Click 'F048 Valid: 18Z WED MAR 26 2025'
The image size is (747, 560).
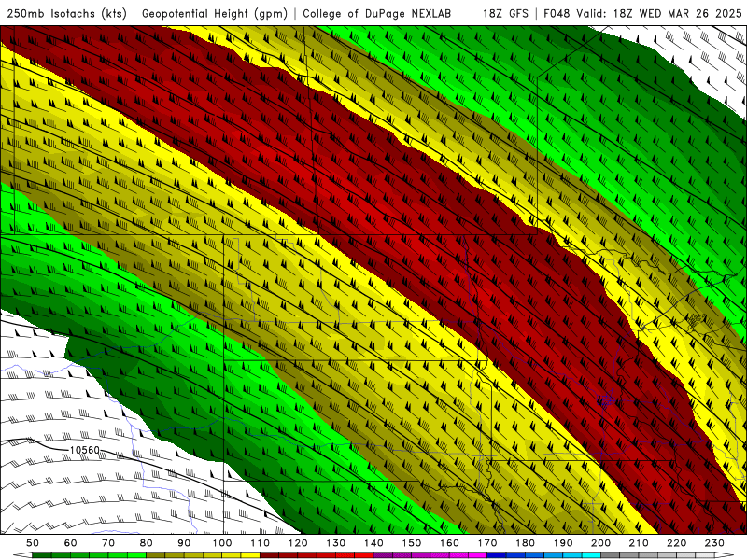click(642, 14)
